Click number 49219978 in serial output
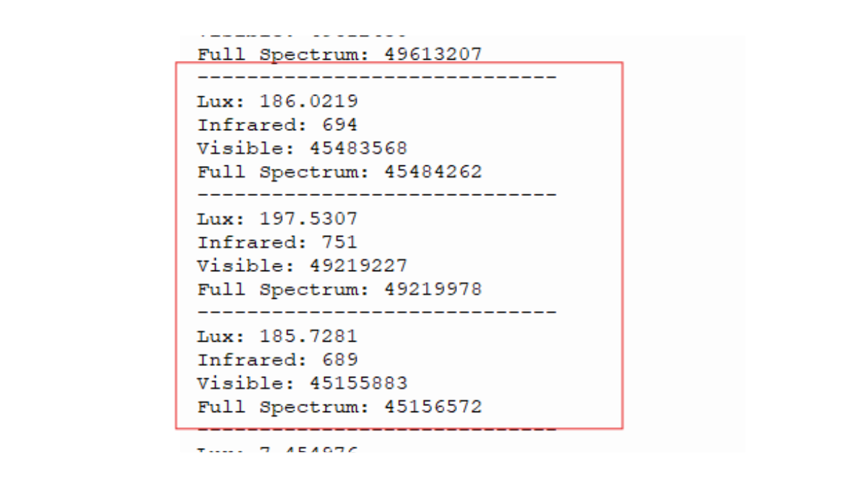The image size is (868, 488). click(433, 289)
